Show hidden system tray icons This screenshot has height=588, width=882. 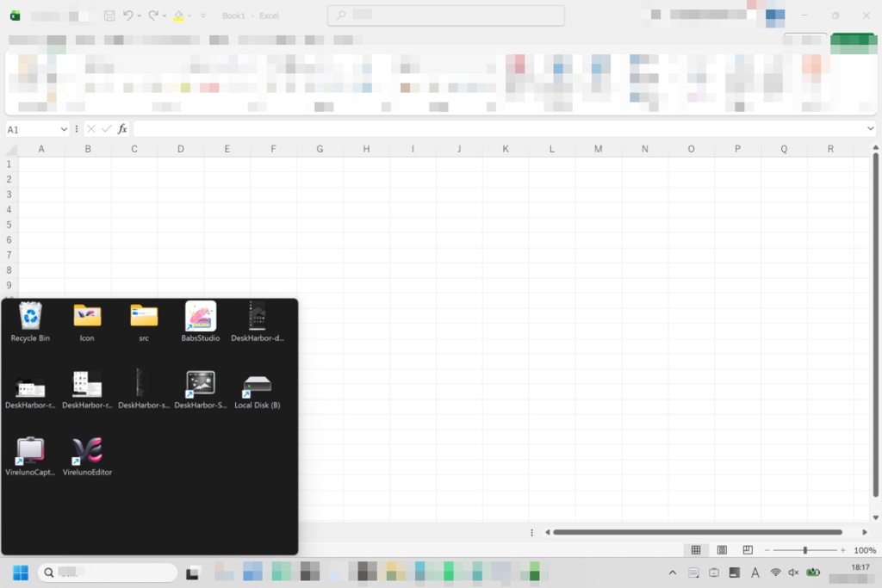pyautogui.click(x=672, y=573)
